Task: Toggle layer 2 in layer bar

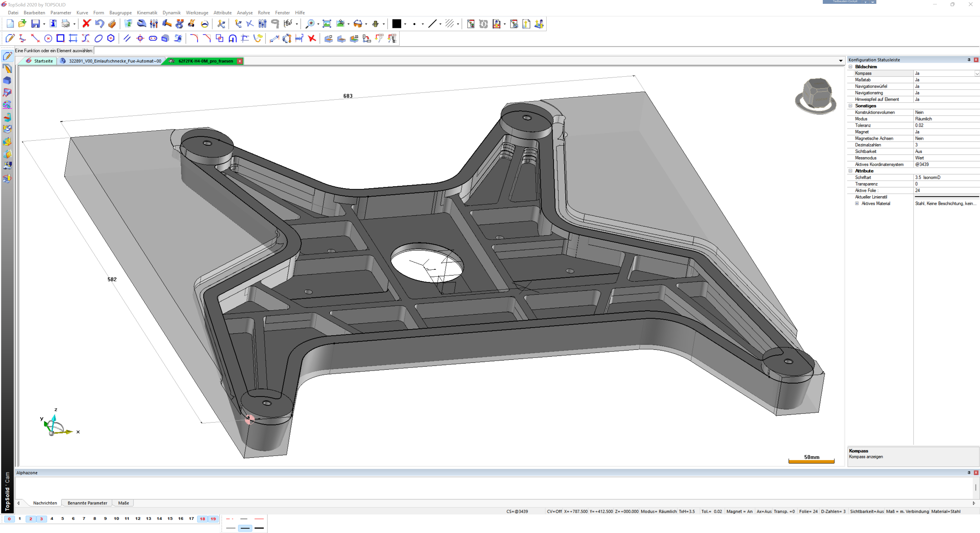Action: [x=31, y=518]
